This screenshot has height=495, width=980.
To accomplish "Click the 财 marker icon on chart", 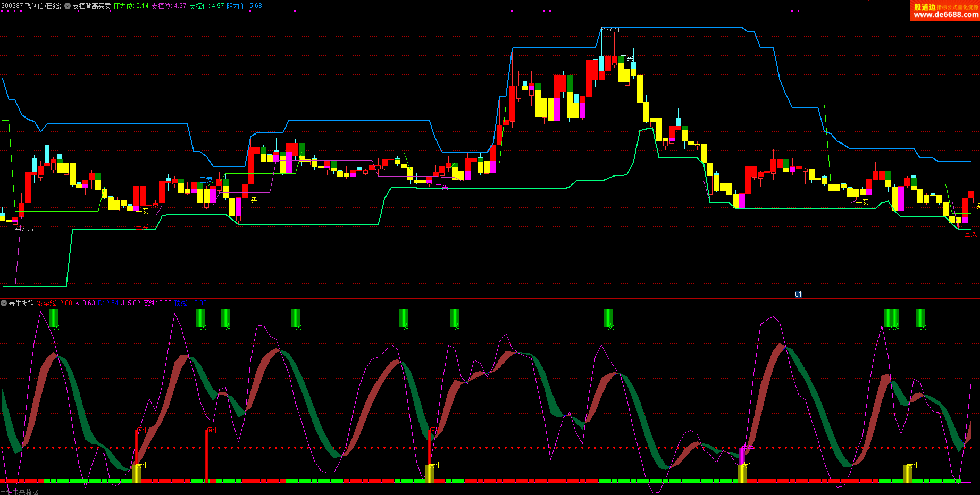I will point(798,295).
